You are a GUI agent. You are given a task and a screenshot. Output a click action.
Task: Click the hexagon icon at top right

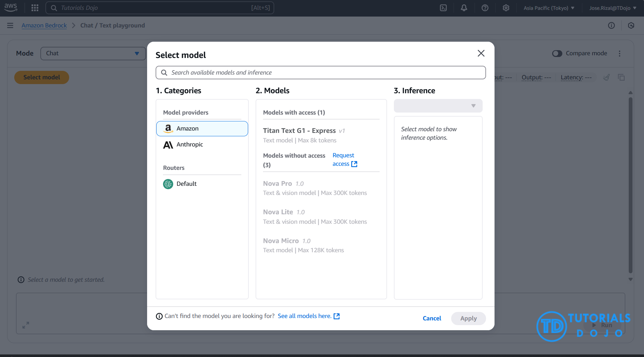[631, 25]
